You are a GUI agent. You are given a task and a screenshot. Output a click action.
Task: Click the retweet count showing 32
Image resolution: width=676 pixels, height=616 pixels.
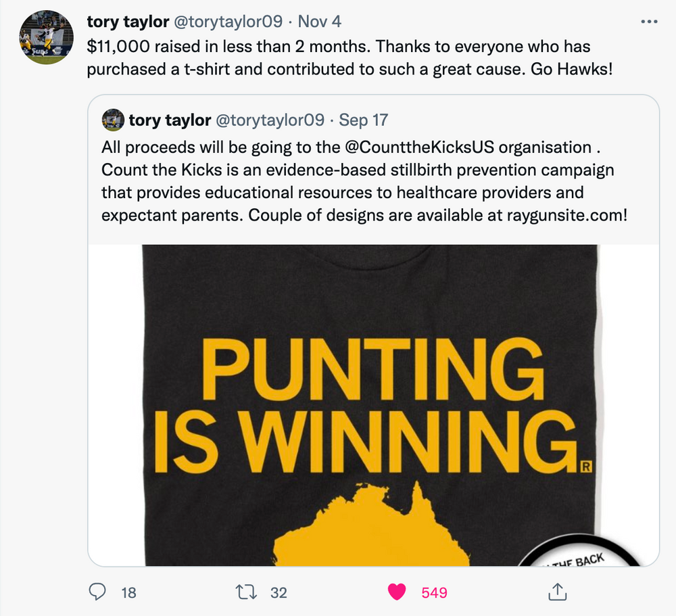tap(279, 592)
